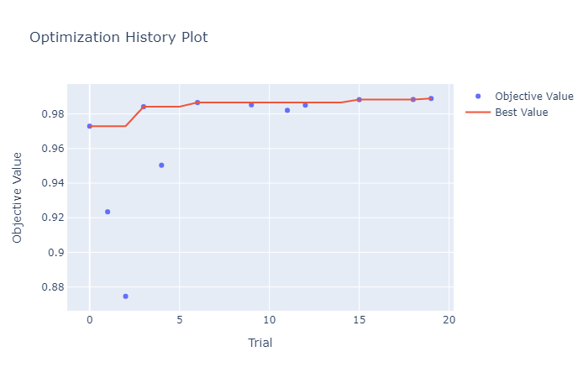The width and height of the screenshot is (588, 378).
Task: Select the data point at trial 15
Action: (359, 100)
